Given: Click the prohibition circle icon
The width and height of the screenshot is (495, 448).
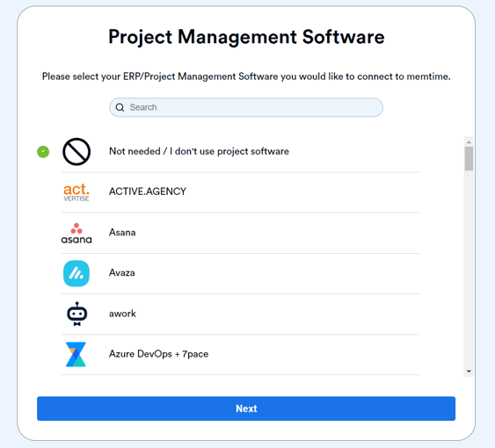Looking at the screenshot, I should 76,152.
